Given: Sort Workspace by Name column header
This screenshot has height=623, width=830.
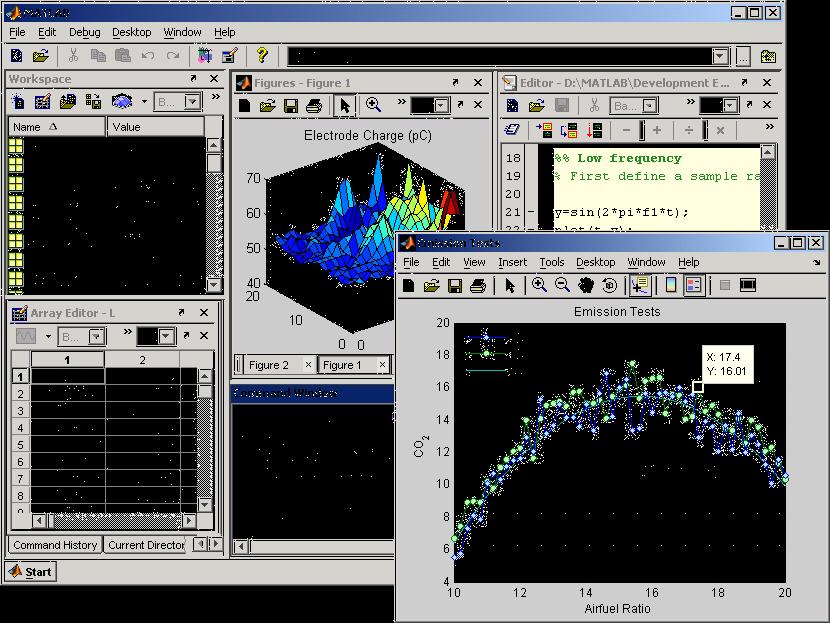Looking at the screenshot, I should (57, 127).
